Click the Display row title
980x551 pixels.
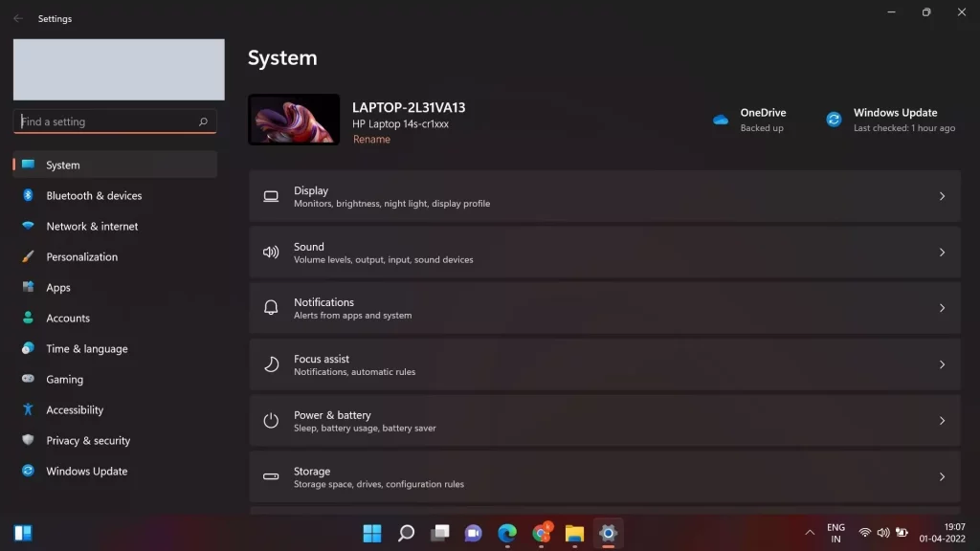[x=311, y=190]
